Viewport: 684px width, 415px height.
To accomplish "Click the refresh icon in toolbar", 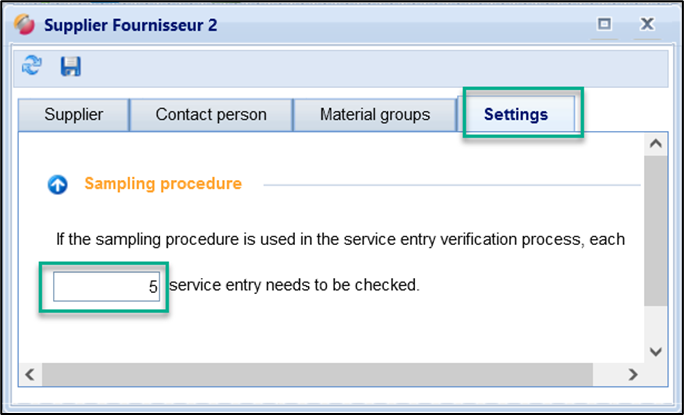I will coord(33,66).
